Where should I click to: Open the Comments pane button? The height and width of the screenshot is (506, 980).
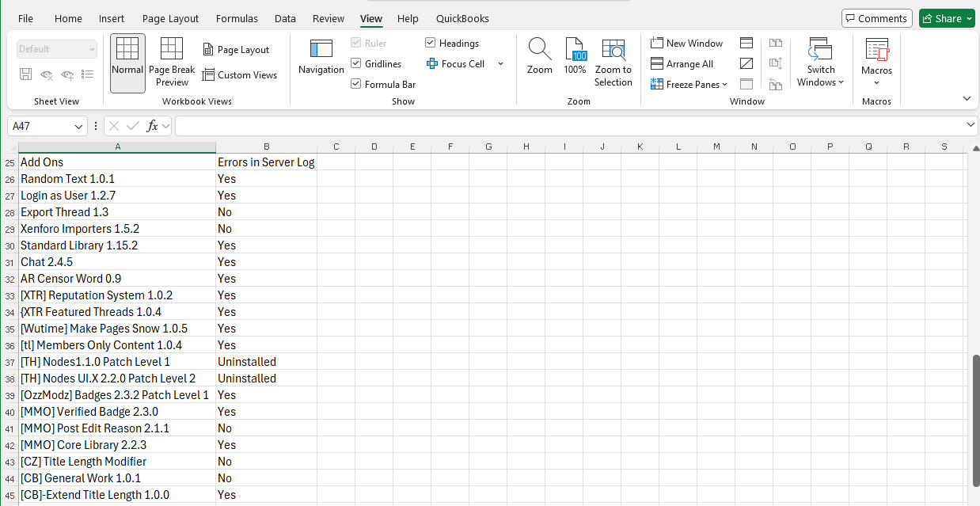coord(877,19)
